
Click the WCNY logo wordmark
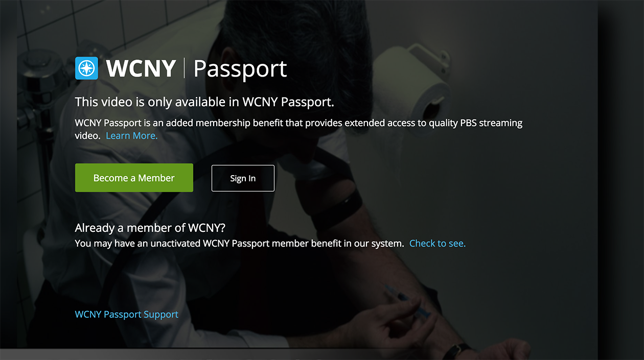pos(141,68)
